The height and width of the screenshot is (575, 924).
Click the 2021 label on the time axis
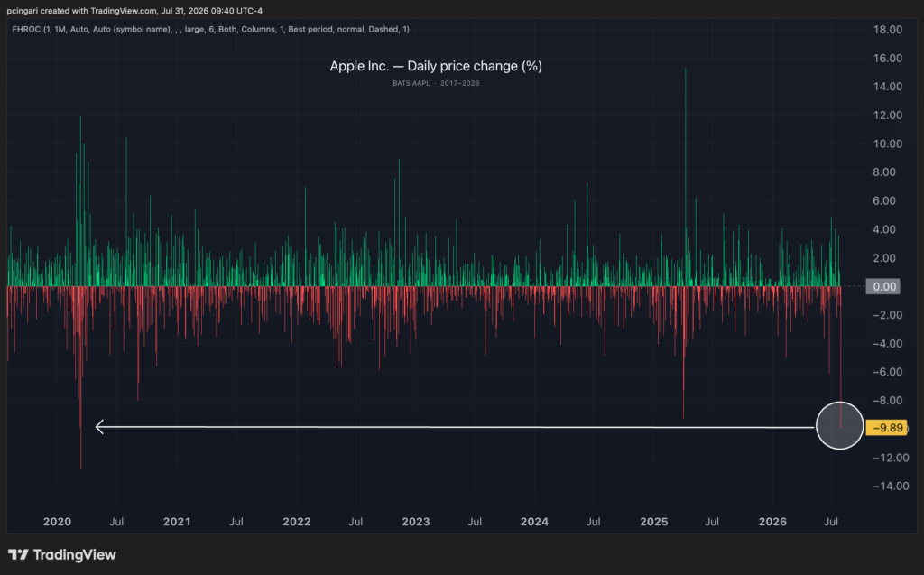coord(177,522)
